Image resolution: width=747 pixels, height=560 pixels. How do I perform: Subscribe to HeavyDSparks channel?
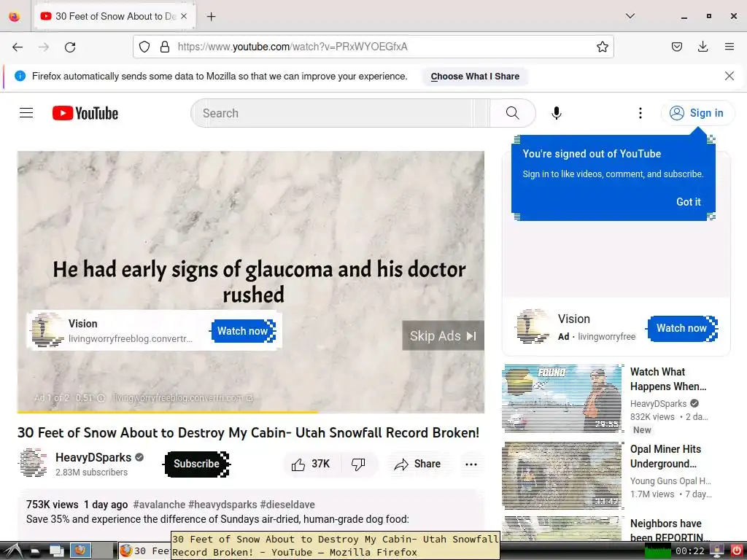point(196,464)
